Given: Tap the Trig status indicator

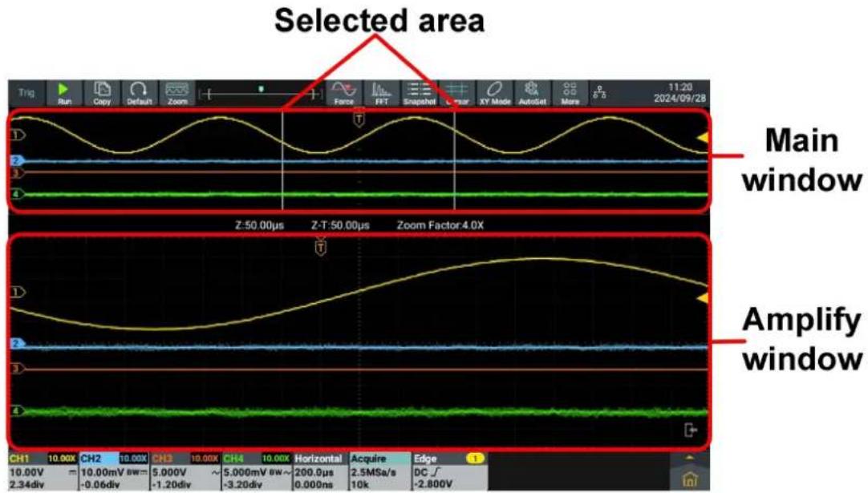Looking at the screenshot, I should click(26, 92).
